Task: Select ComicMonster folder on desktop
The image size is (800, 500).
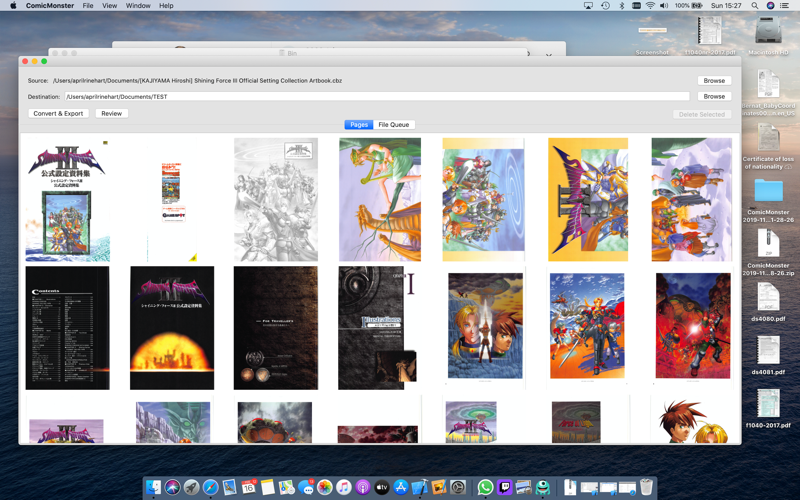Action: [x=768, y=200]
